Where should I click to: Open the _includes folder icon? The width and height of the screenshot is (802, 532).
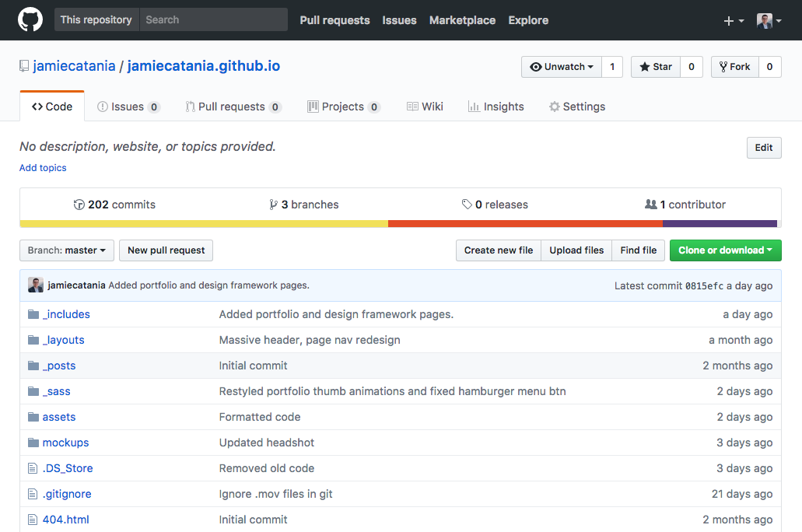(x=33, y=314)
